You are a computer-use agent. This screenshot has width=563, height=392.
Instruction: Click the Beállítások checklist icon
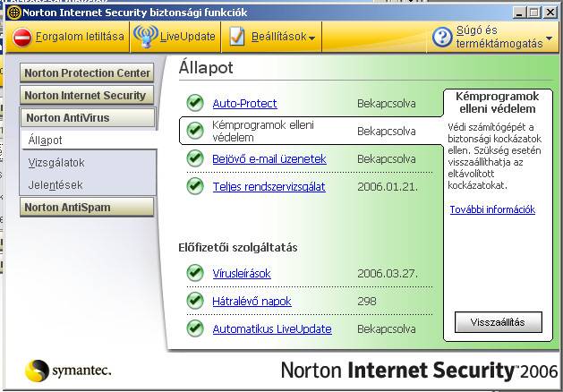[237, 37]
